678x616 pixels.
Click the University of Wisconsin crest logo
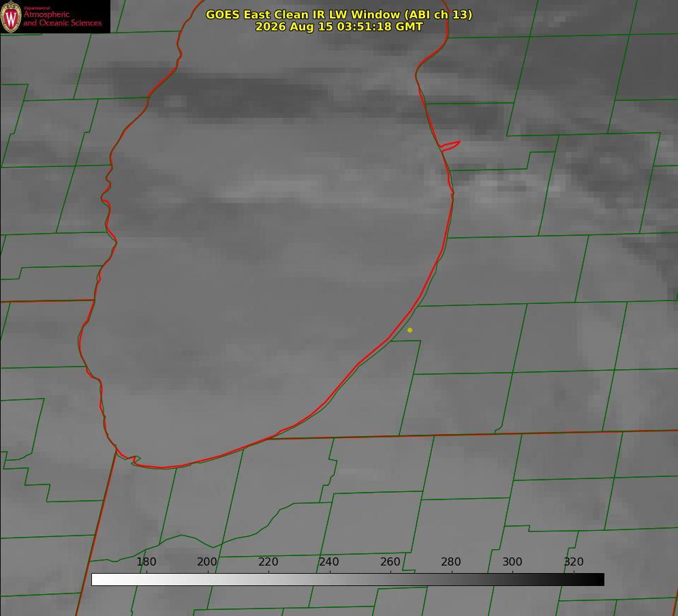pos(11,16)
